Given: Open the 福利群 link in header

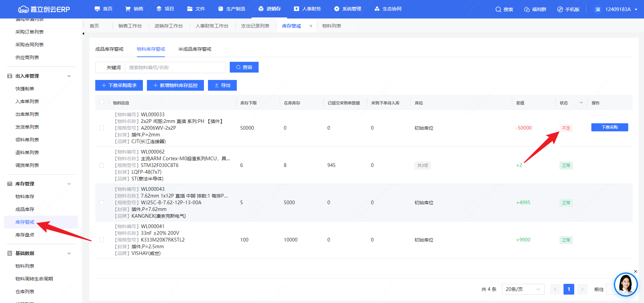Looking at the screenshot, I should click(535, 9).
